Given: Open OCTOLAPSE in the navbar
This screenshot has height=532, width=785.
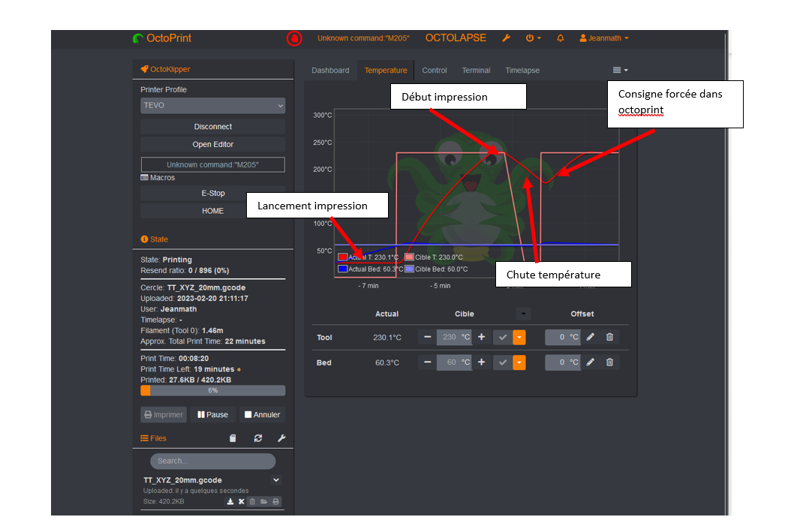Looking at the screenshot, I should coord(456,38).
